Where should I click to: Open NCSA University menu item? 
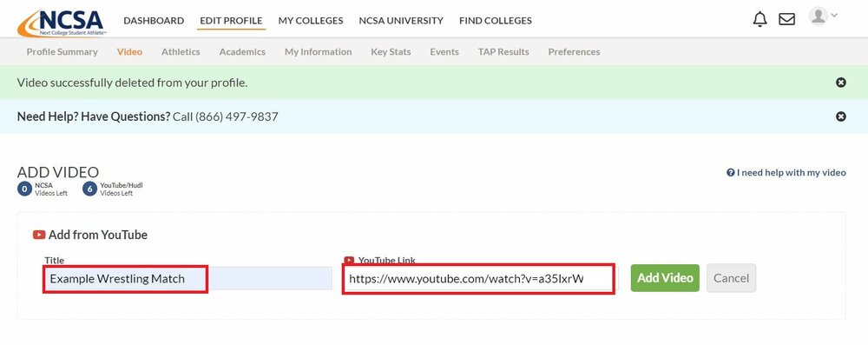pyautogui.click(x=401, y=21)
